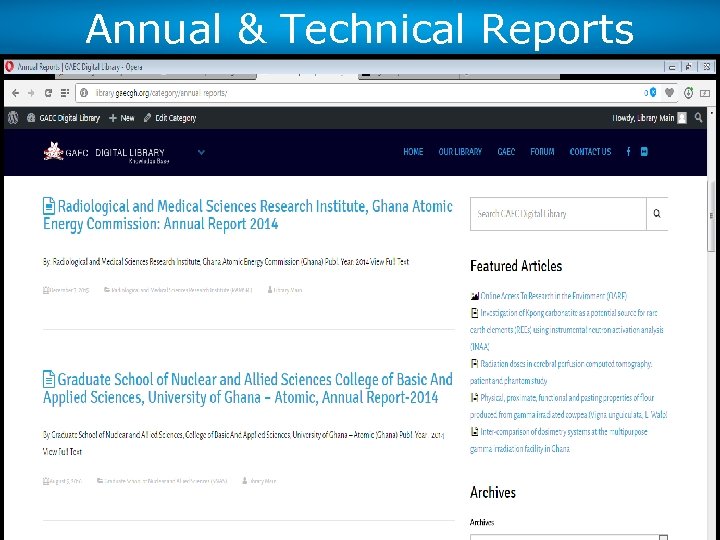
Task: Click the New item in admin bar
Action: tap(122, 118)
